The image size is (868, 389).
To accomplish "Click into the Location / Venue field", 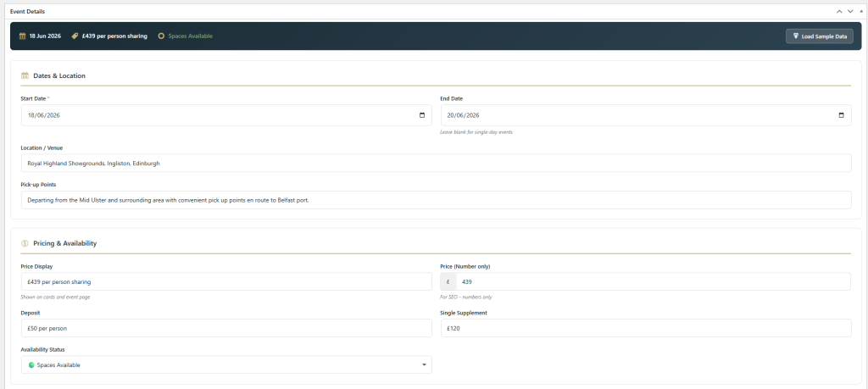I will click(x=436, y=164).
